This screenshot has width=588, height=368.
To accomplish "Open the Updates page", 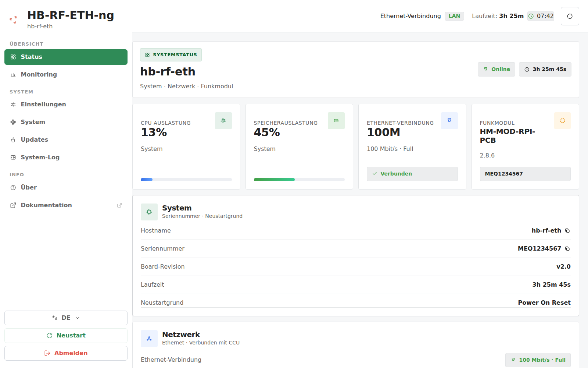I will [x=66, y=140].
